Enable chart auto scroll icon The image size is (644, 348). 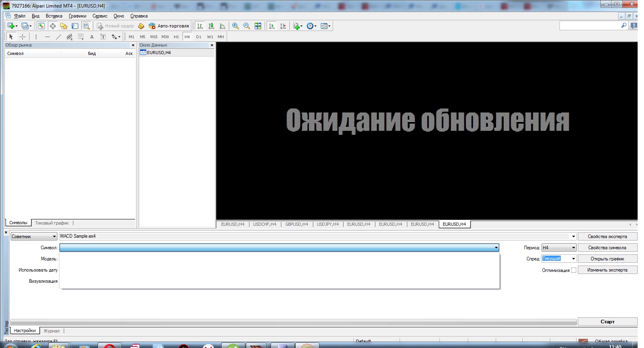(272, 26)
